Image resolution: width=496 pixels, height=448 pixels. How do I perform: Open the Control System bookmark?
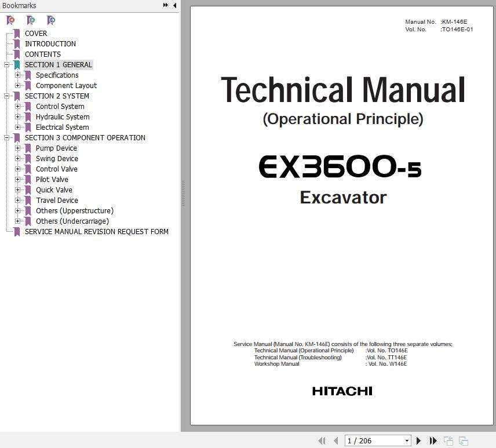pos(60,107)
